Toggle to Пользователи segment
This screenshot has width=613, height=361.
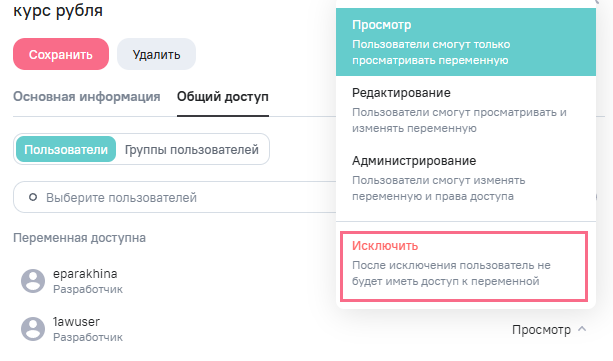(66, 149)
